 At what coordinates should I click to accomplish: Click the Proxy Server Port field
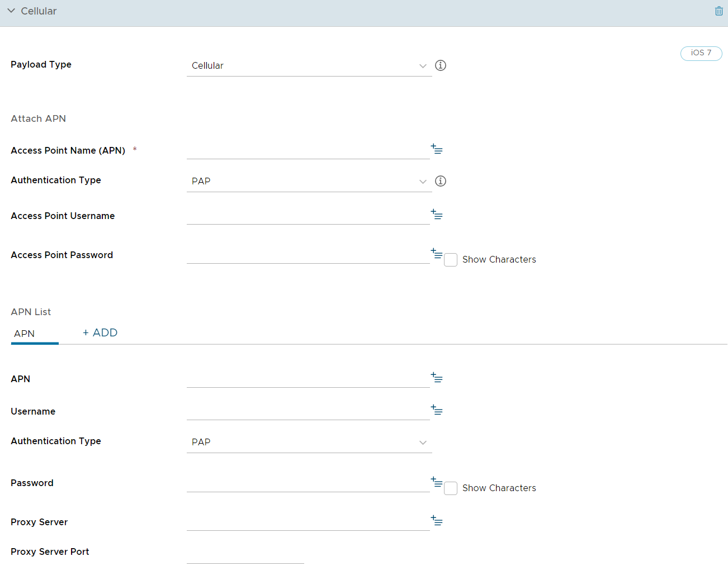[x=245, y=554]
